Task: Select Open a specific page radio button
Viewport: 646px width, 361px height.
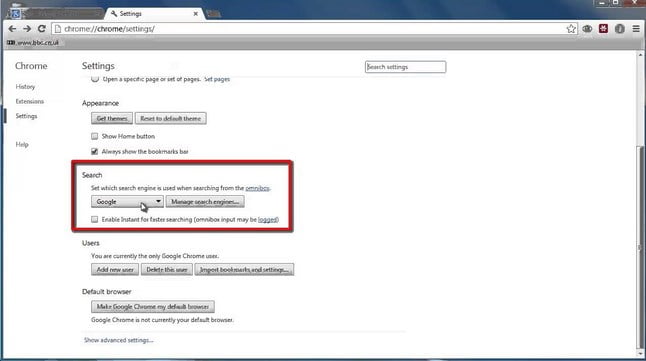Action: (x=95, y=79)
